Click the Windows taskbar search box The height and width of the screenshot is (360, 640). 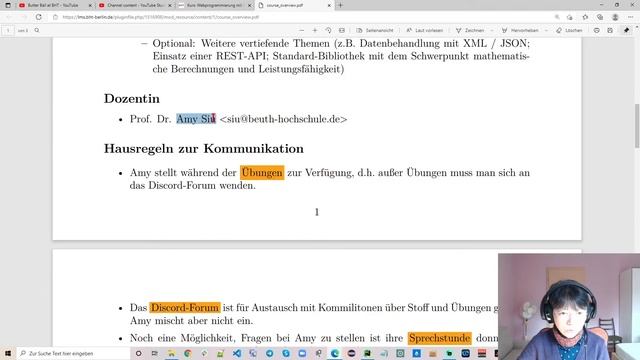click(74, 353)
